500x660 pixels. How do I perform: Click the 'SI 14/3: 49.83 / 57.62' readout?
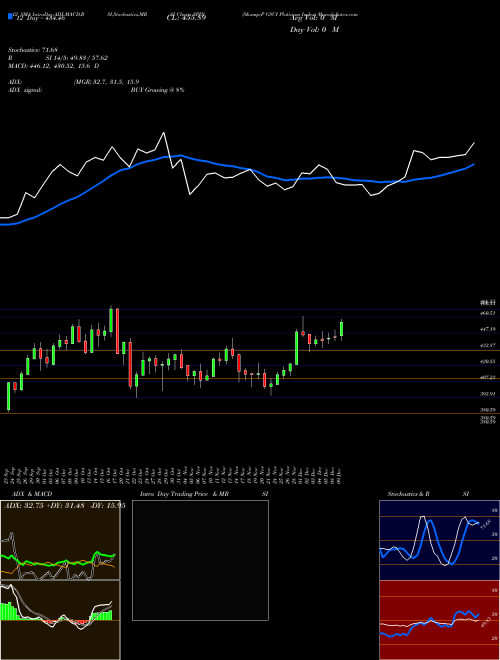click(76, 58)
